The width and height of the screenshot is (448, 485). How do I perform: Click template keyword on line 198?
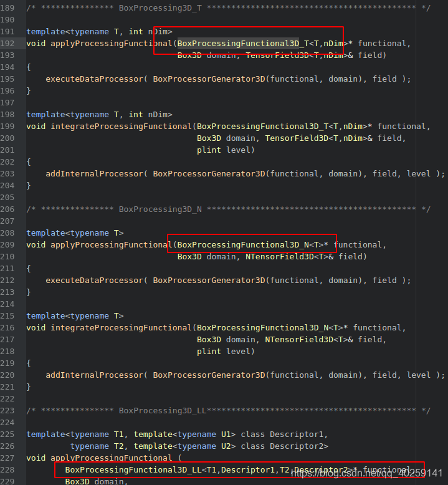[x=45, y=115]
